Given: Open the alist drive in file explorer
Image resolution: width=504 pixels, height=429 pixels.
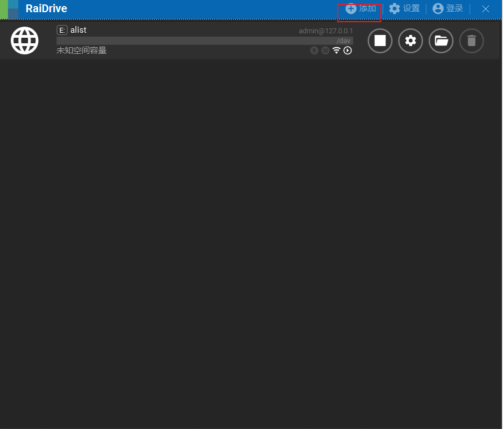Looking at the screenshot, I should pyautogui.click(x=441, y=41).
